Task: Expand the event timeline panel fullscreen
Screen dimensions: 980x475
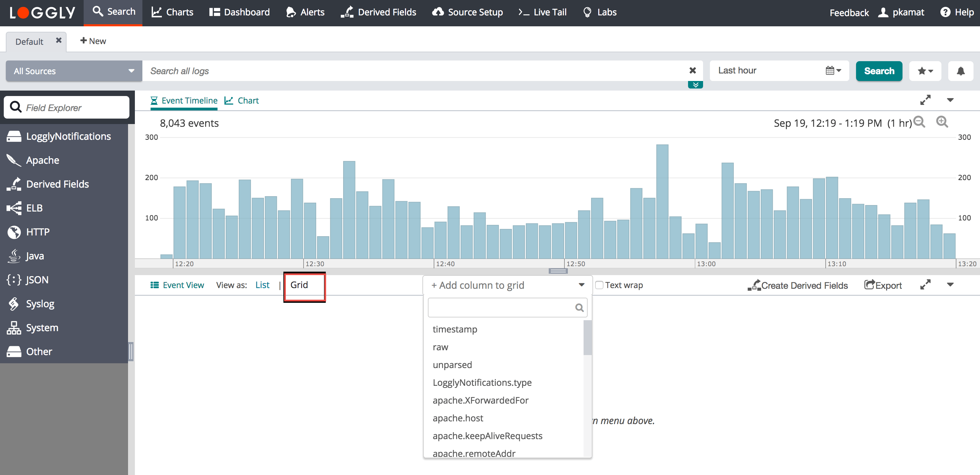Action: point(925,100)
